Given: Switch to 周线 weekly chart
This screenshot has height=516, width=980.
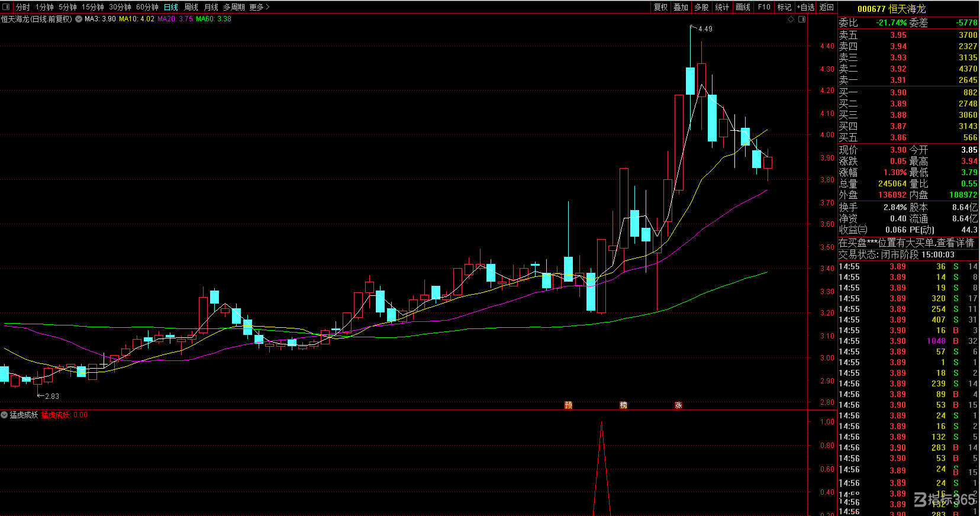Looking at the screenshot, I should click(191, 7).
